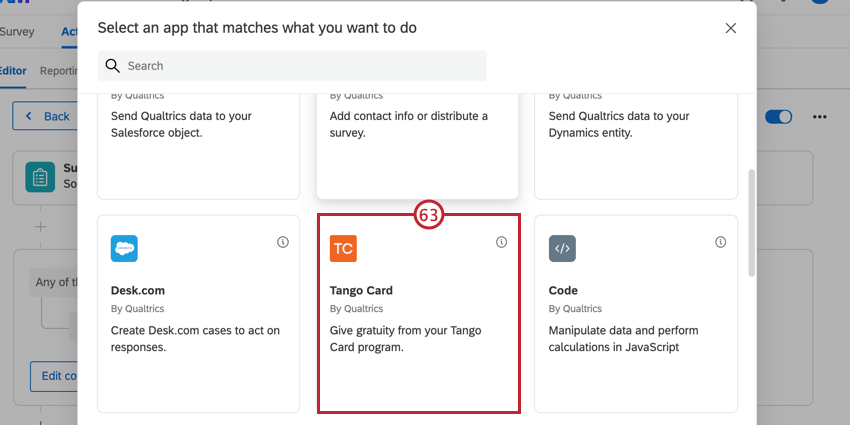Open info icon on Desk.com card
850x425 pixels.
(x=283, y=242)
